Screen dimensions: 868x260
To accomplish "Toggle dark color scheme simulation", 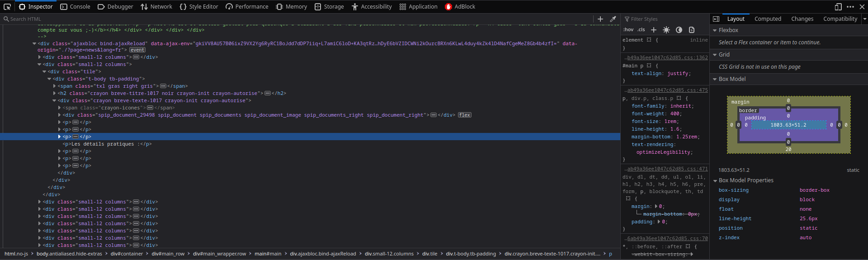I will (679, 30).
